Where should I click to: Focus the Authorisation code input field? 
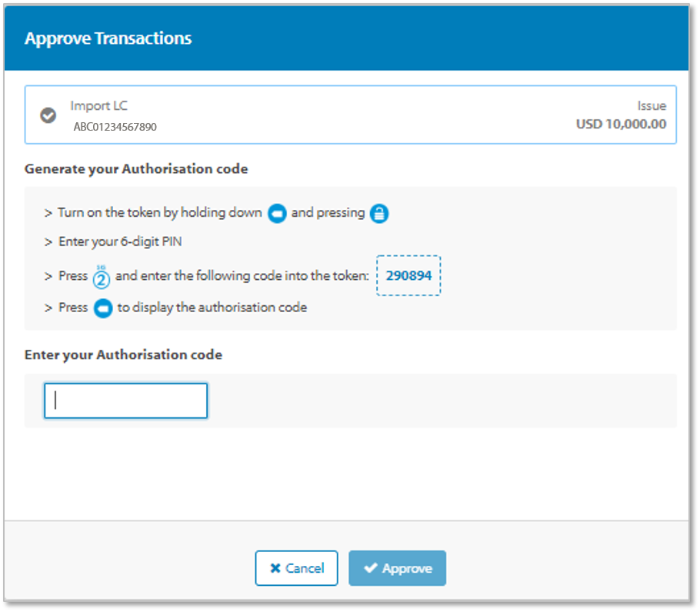pos(126,401)
